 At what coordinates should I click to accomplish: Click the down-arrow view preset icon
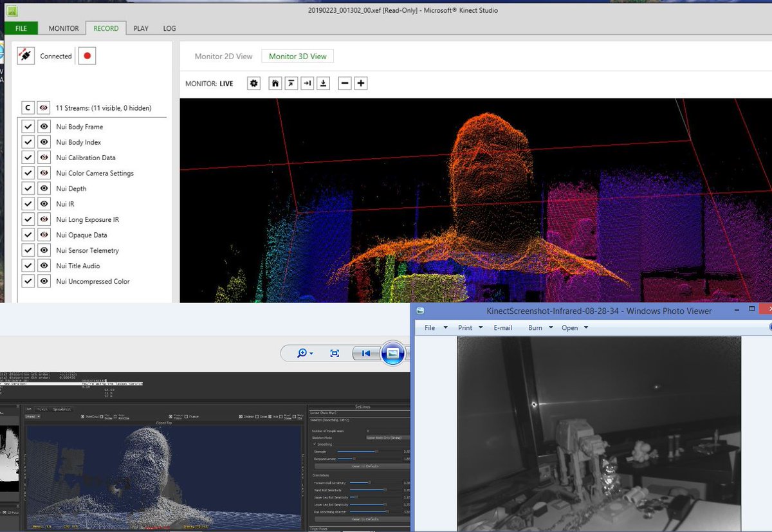[x=324, y=84]
